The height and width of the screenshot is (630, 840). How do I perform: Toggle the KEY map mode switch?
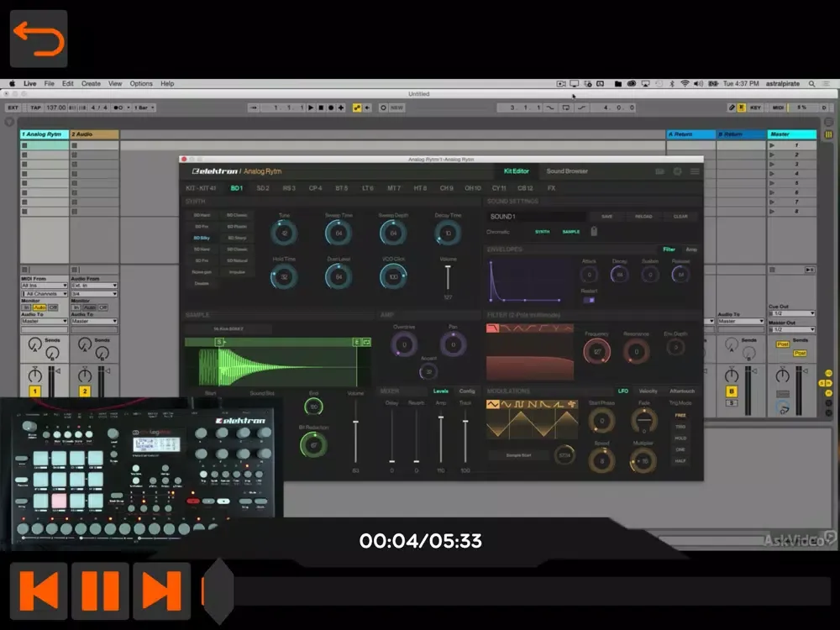(x=755, y=108)
